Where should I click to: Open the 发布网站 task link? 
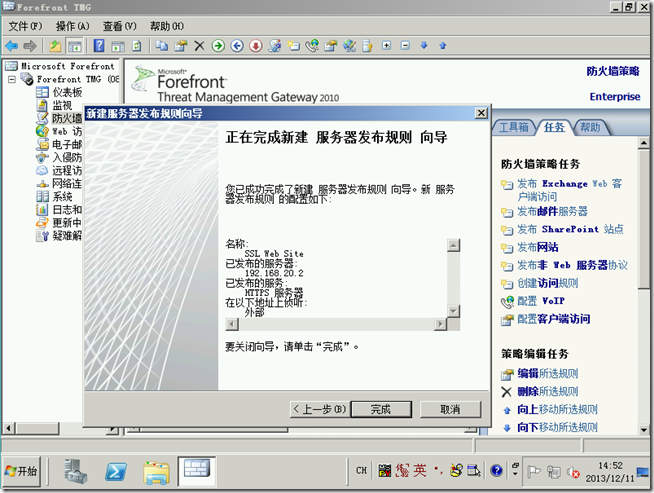[x=538, y=247]
